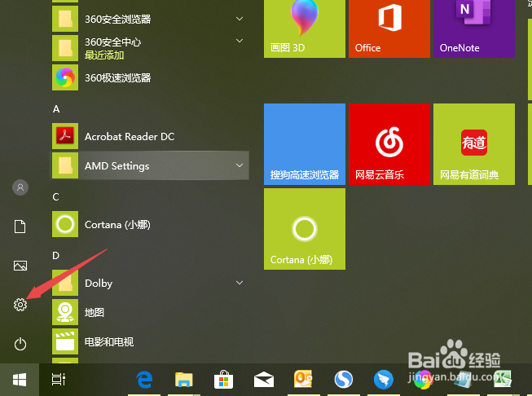Screen dimensions: 532x396
Task: Expand the 360安全浏览器 folder chevron
Action: 240,19
